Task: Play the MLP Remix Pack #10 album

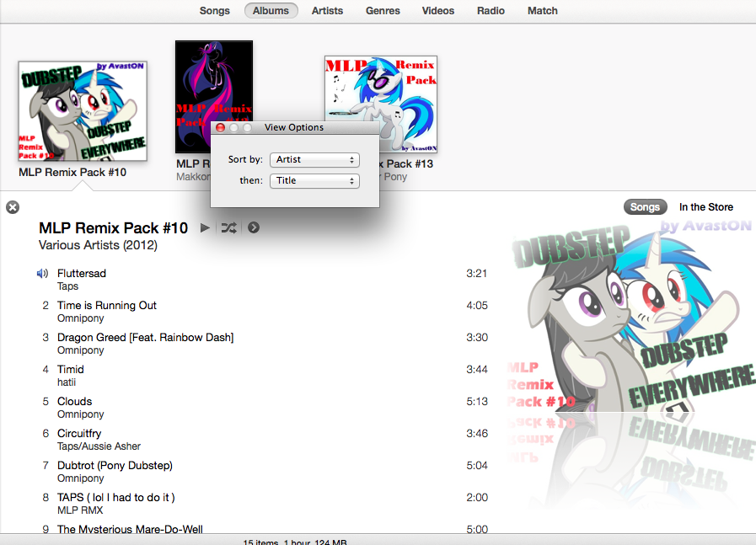Action: [x=205, y=227]
